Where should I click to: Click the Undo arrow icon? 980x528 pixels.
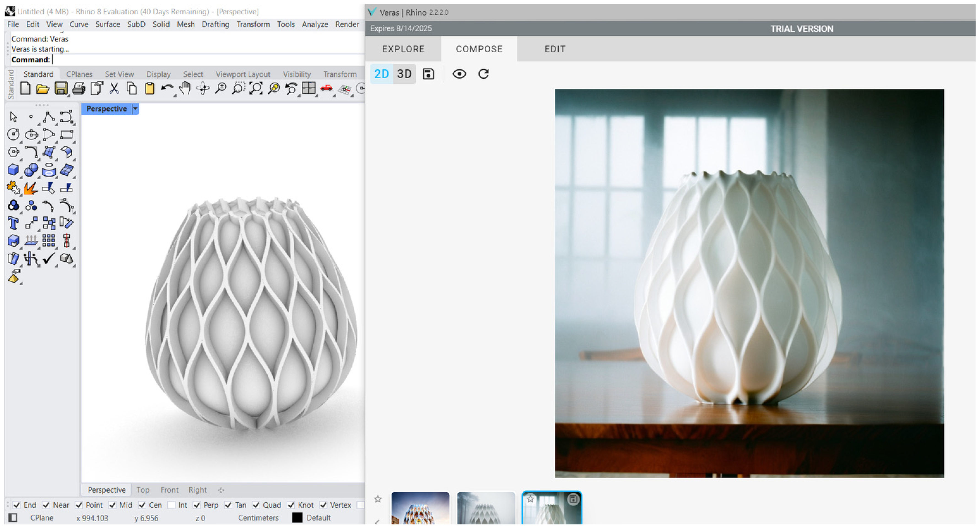[x=167, y=89]
